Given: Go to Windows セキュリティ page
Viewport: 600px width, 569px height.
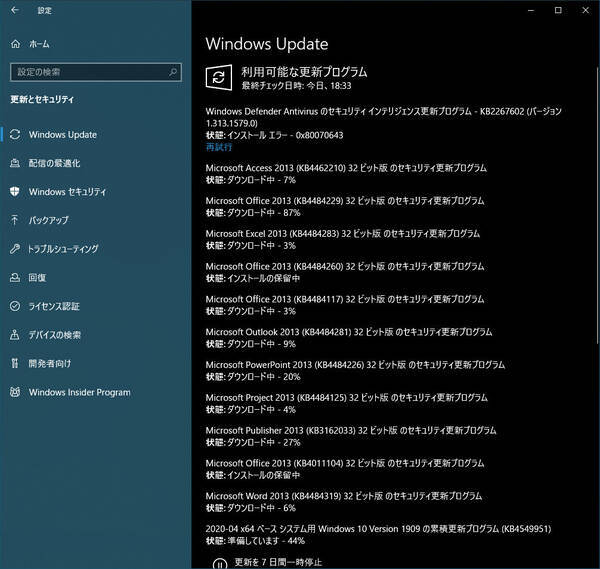Looking at the screenshot, I should point(67,192).
